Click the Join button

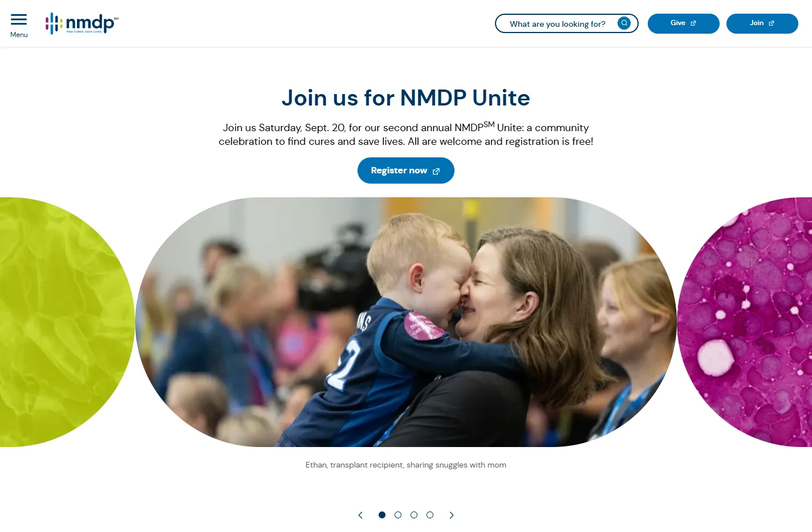[x=762, y=23]
